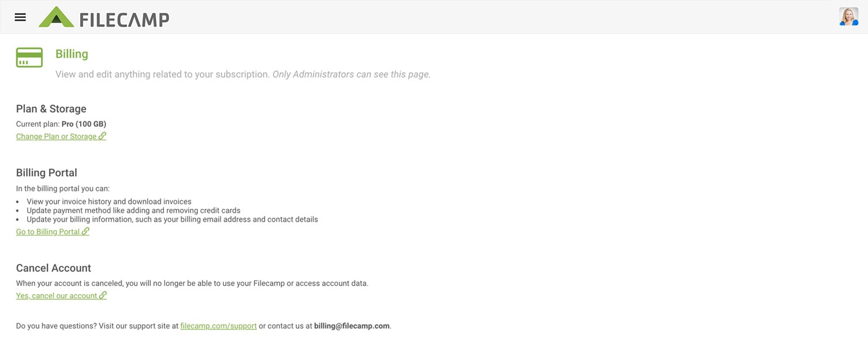This screenshot has height=350, width=868.
Task: Click the Billing Portal section heading
Action: 46,173
